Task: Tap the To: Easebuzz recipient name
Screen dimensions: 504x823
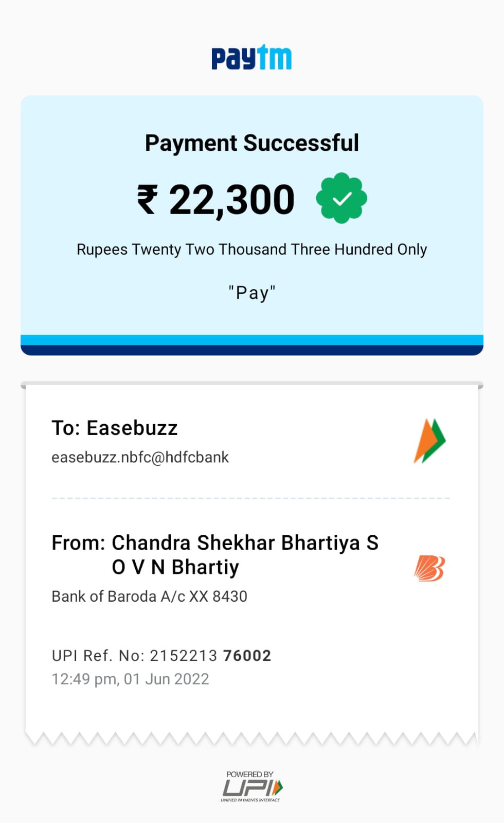Action: pyautogui.click(x=115, y=428)
